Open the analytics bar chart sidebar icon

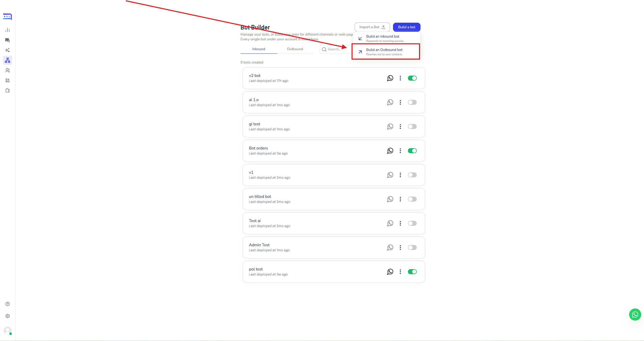[8, 30]
